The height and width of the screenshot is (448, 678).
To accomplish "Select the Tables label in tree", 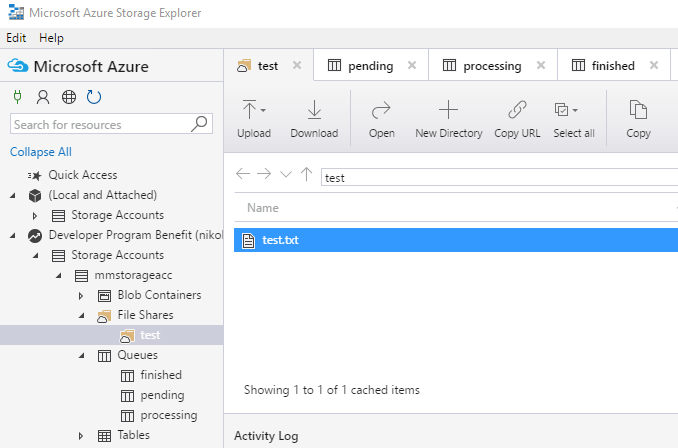I will coord(134,435).
